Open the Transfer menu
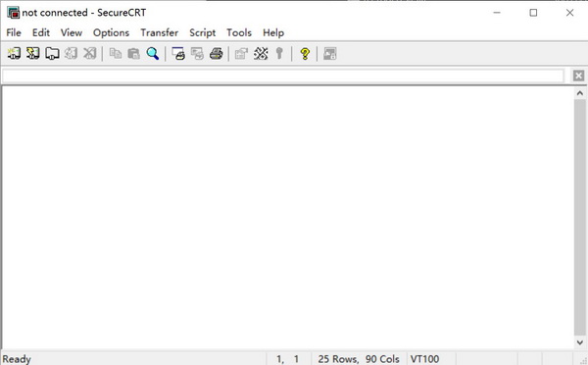Screen dimensions: 588x365 click(160, 32)
